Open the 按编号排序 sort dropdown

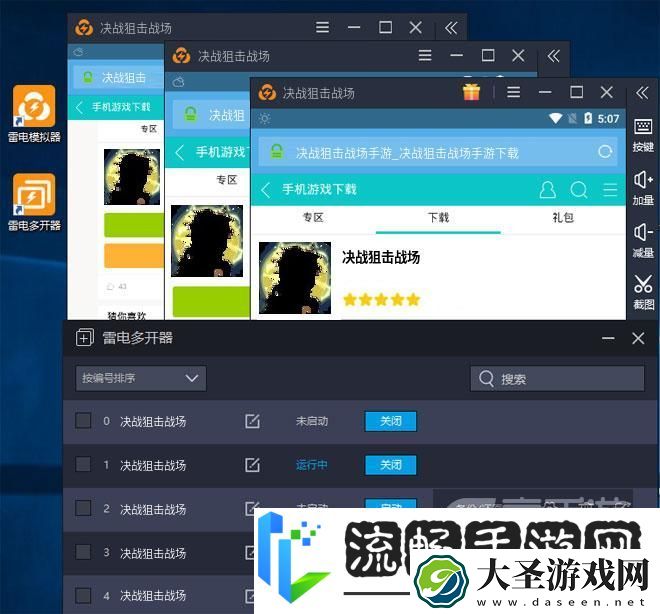point(141,378)
